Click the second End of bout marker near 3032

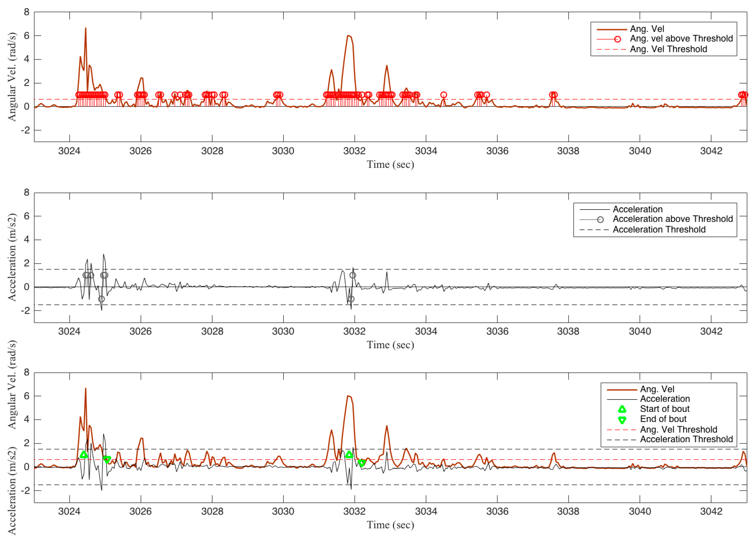362,463
